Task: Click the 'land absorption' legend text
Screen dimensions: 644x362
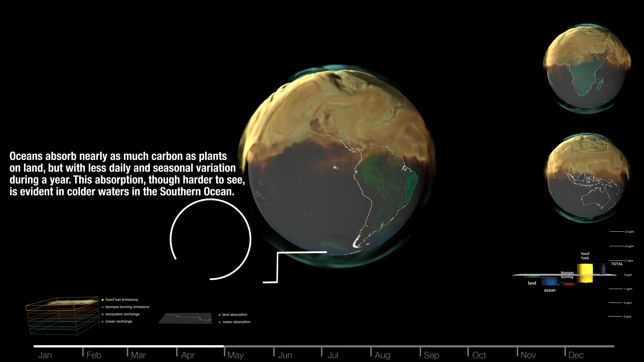Action: pos(235,315)
